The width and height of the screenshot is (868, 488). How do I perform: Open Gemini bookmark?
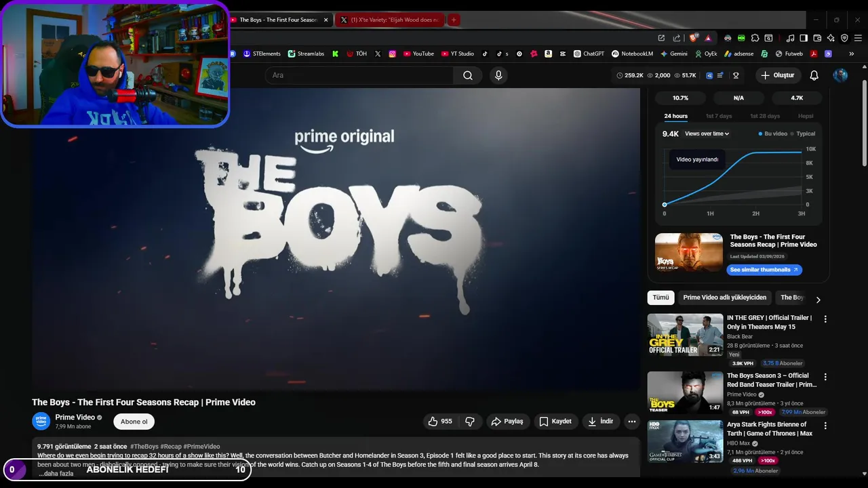[x=673, y=54]
